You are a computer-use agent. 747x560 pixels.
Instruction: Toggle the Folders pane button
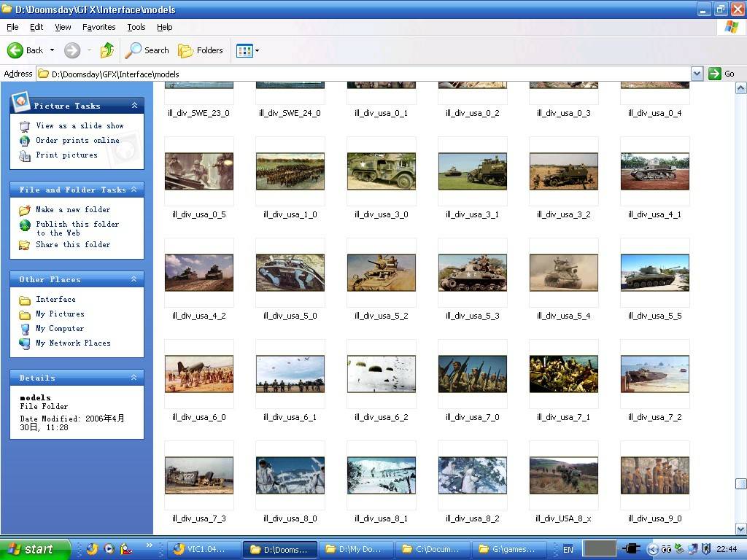click(x=201, y=50)
